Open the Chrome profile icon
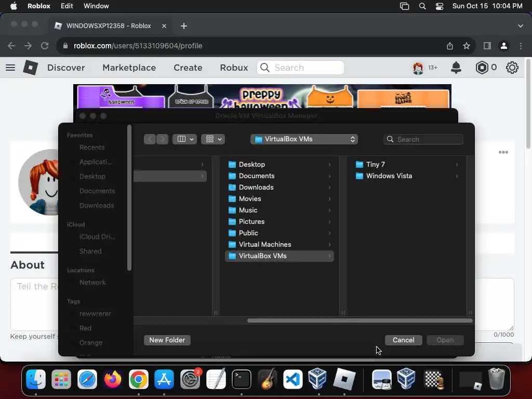532x399 pixels. pyautogui.click(x=504, y=46)
